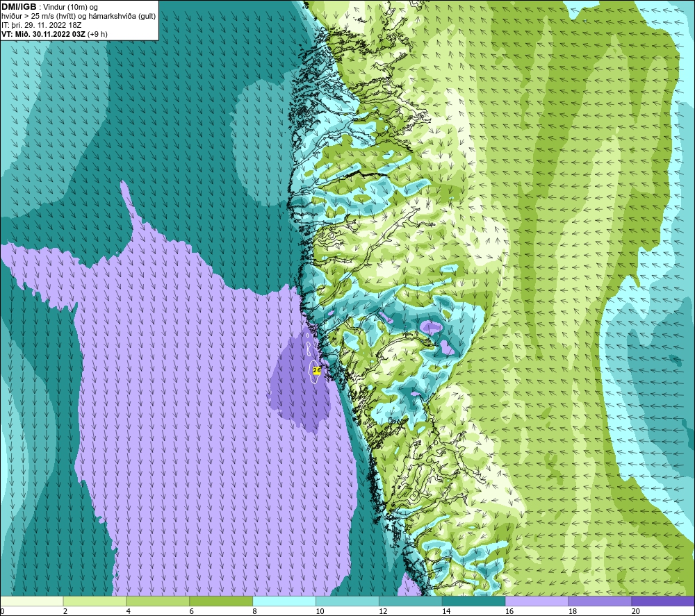
Task: Select the 12–14 m/s teal legend swatch
Action: (x=411, y=601)
